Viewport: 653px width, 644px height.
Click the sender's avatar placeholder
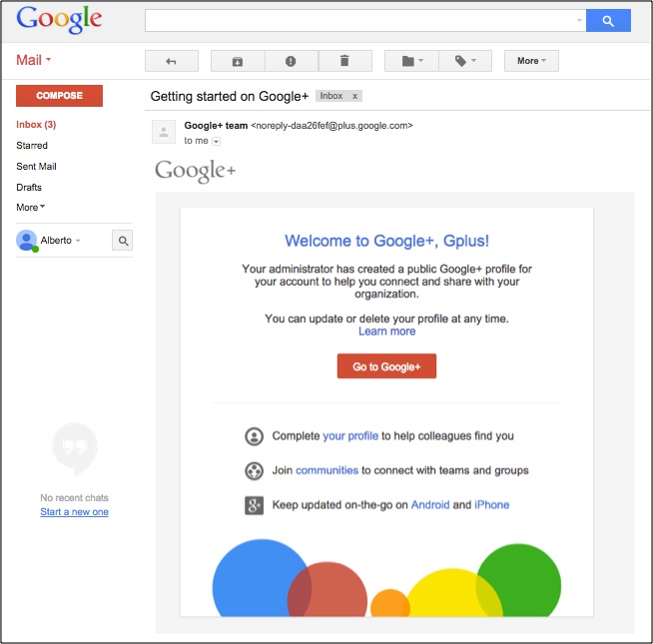pyautogui.click(x=164, y=132)
